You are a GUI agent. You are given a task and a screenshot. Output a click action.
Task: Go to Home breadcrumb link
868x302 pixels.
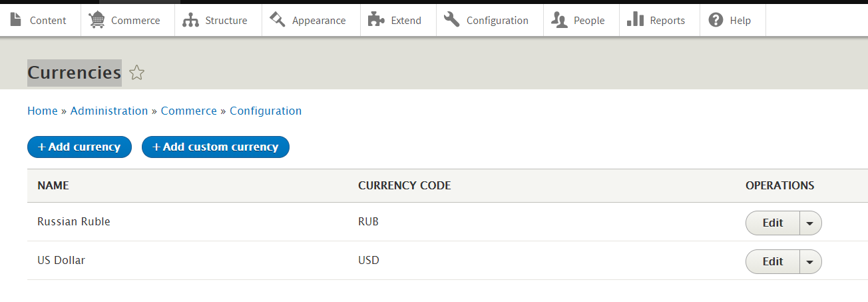43,111
